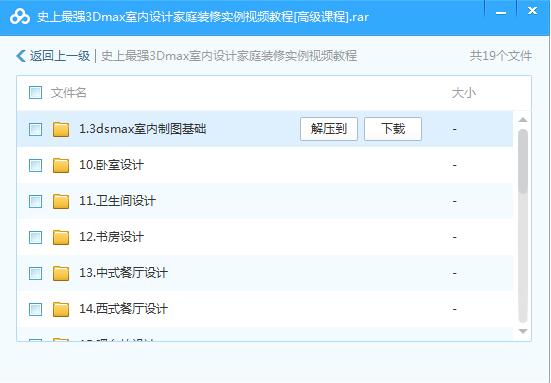Check the box for 12.书房设计
This screenshot has width=551, height=383.
pos(35,237)
